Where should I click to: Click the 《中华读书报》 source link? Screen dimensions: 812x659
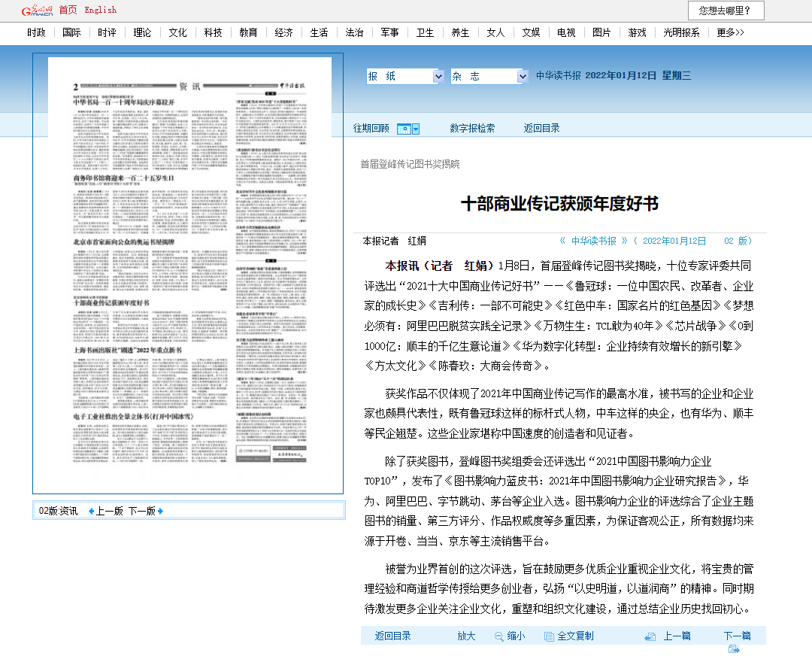593,241
